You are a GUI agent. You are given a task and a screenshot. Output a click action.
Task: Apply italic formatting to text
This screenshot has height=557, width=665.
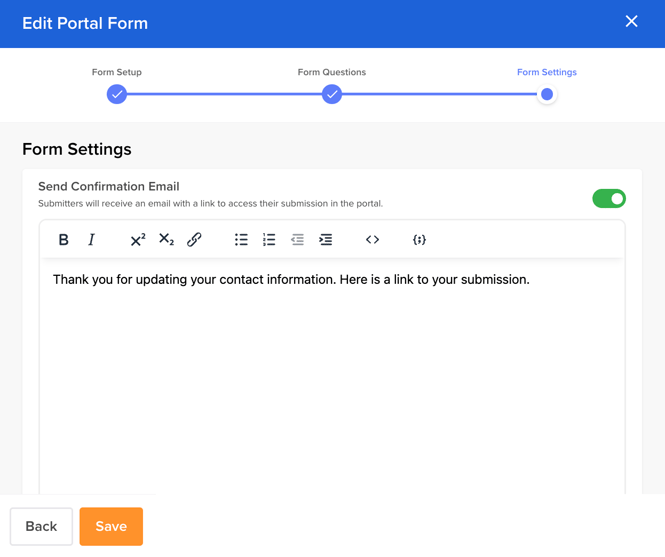[x=92, y=240]
